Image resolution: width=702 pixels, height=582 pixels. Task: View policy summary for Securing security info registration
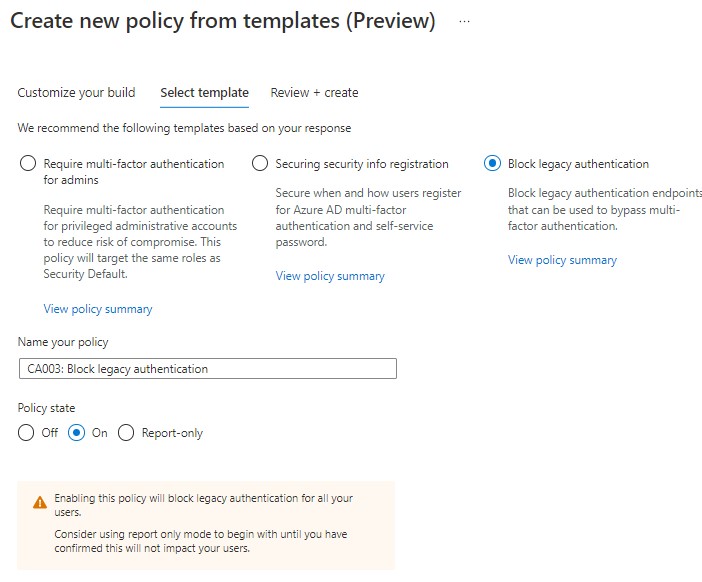pyautogui.click(x=330, y=276)
